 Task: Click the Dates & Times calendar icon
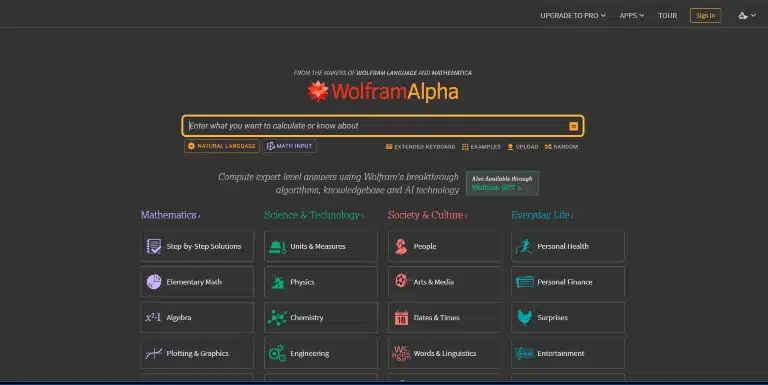(401, 318)
